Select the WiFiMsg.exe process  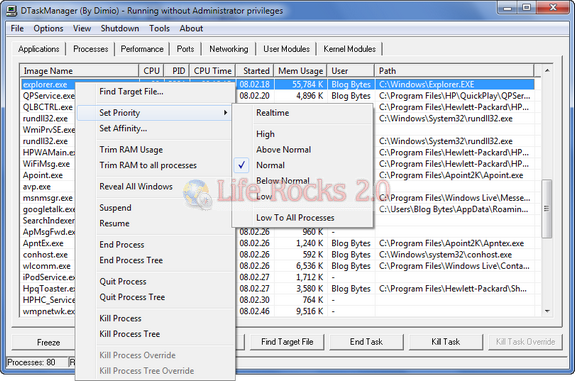coord(46,164)
